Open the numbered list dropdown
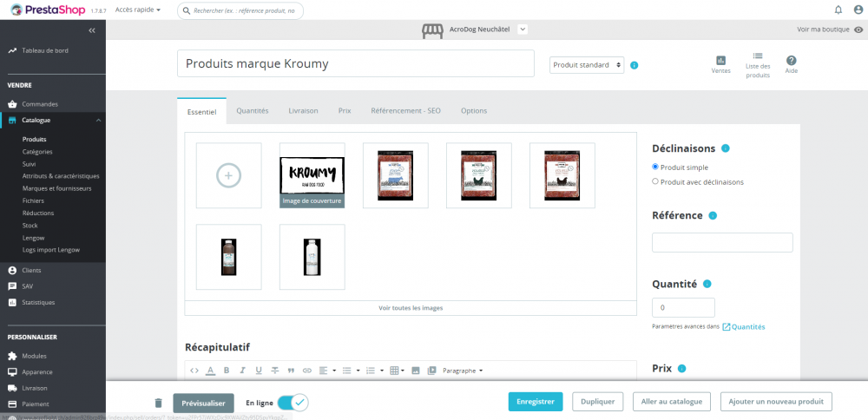 pos(375,371)
